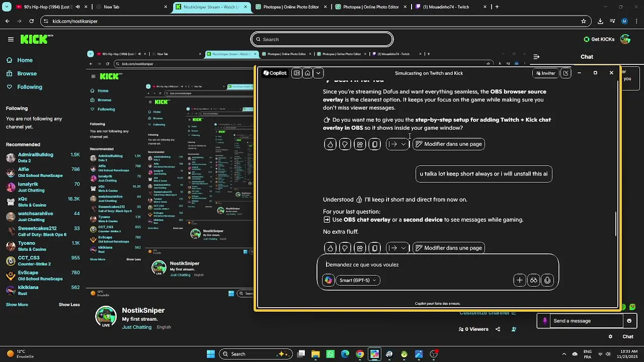This screenshot has width=644, height=362.
Task: Copy the first Copilot response
Action: pyautogui.click(x=375, y=144)
